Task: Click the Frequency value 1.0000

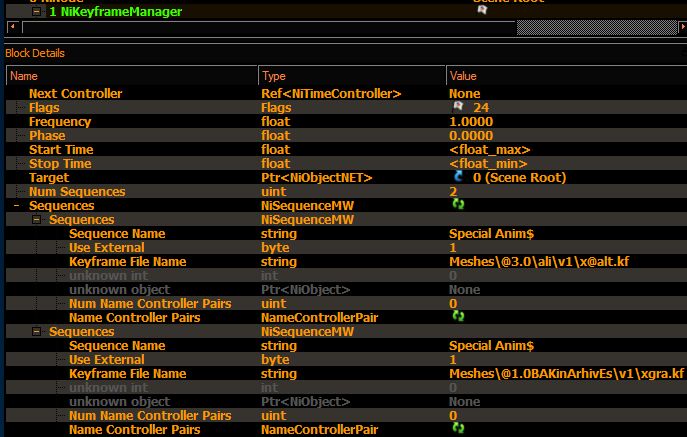Action: (x=471, y=121)
